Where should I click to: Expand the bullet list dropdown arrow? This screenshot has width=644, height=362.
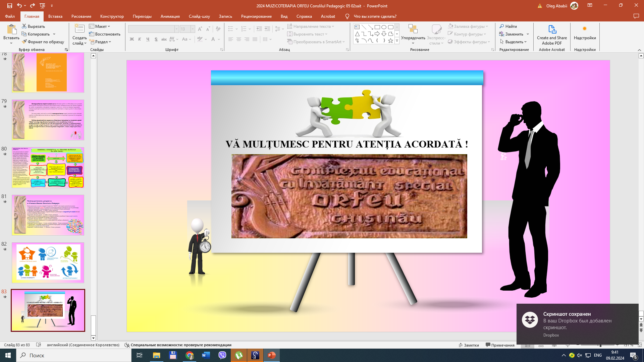(237, 29)
